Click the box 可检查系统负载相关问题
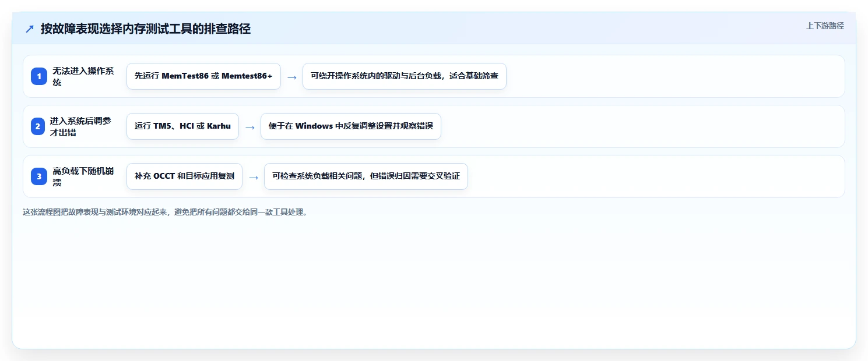Viewport: 868px width, 361px height. (x=366, y=176)
